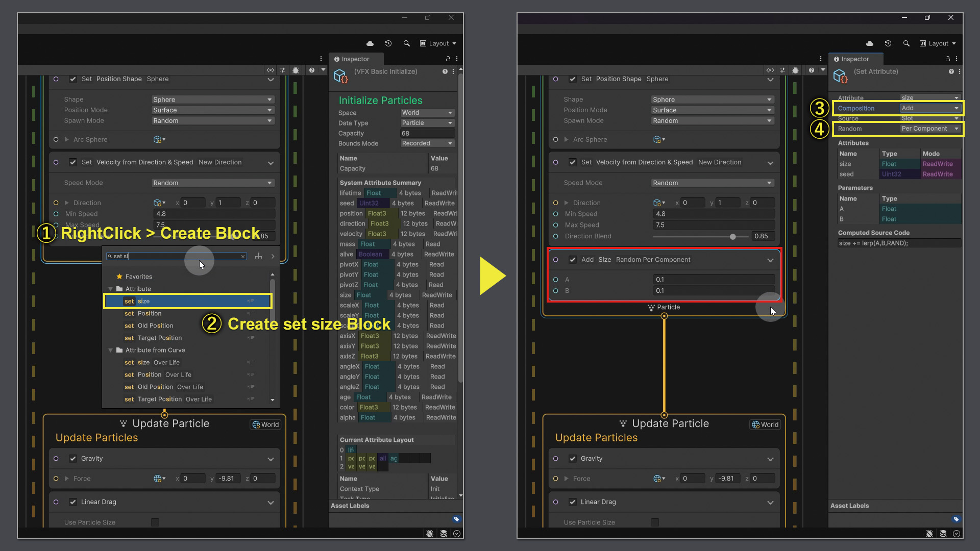Click the Direction Blend slider handle
Image resolution: width=980 pixels, height=551 pixels.
pos(733,237)
